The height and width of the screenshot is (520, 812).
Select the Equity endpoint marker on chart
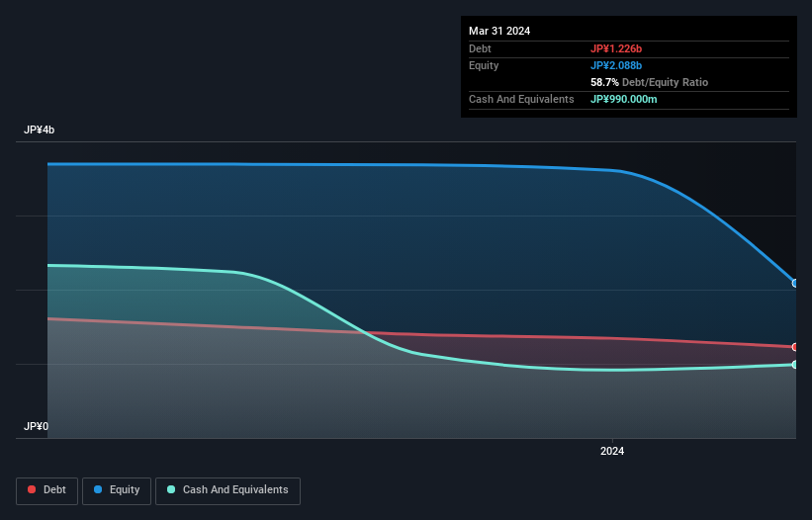pos(795,283)
